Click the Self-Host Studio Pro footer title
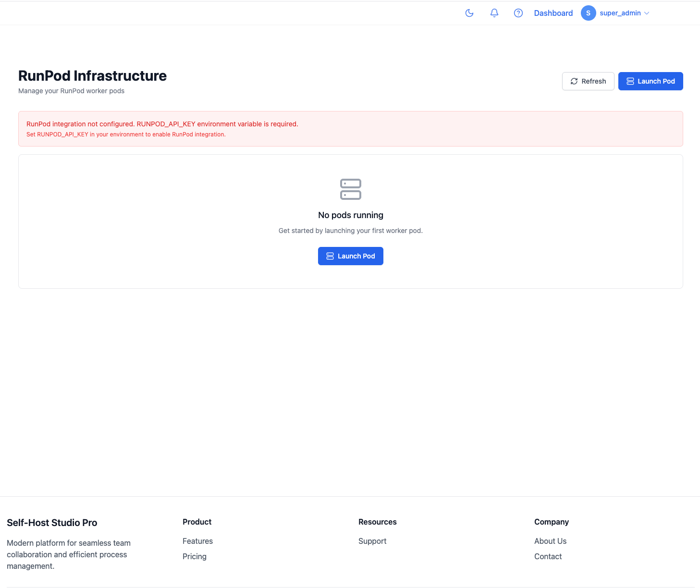The width and height of the screenshot is (700, 588). tap(52, 523)
